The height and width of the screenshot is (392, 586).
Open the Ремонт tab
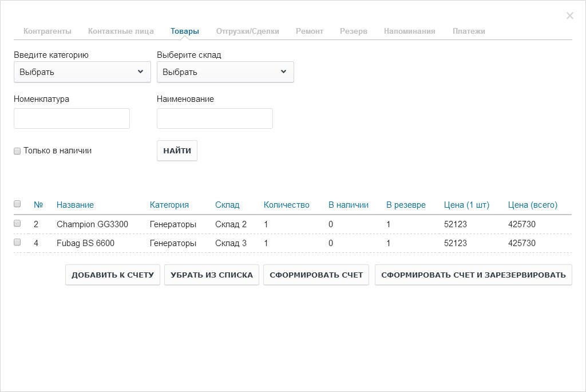tap(310, 31)
